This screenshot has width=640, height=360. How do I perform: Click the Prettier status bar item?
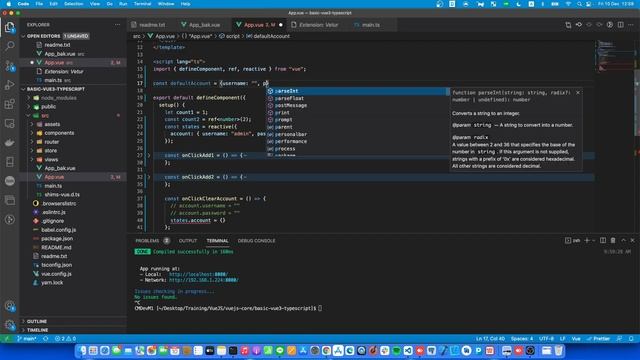tap(598, 338)
